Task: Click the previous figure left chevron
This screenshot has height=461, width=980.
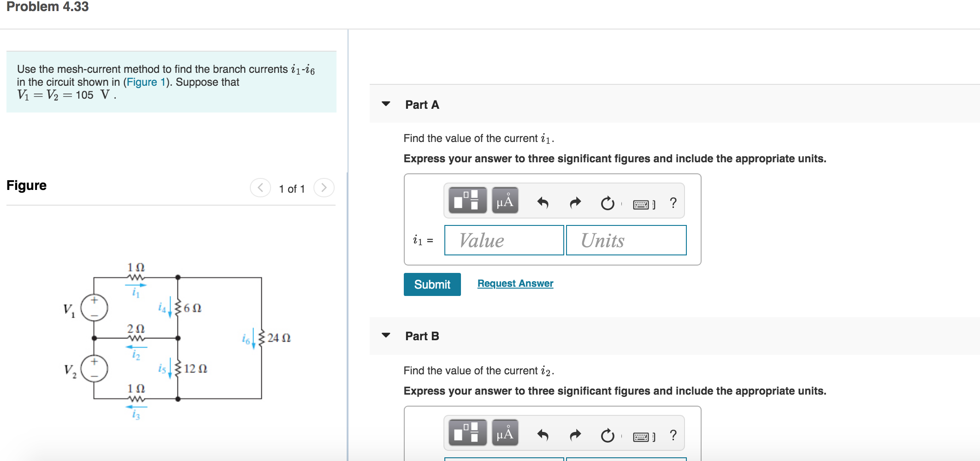Action: pos(260,188)
